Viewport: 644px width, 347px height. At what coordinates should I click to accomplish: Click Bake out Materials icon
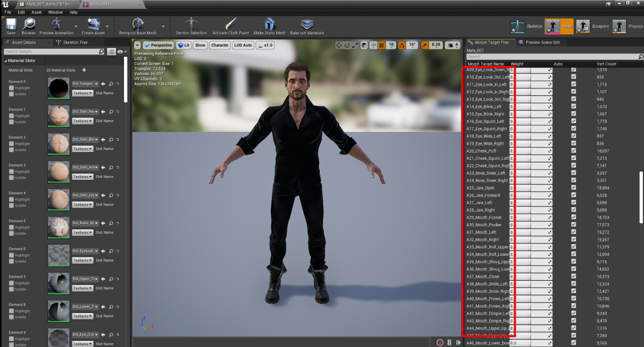click(x=307, y=26)
